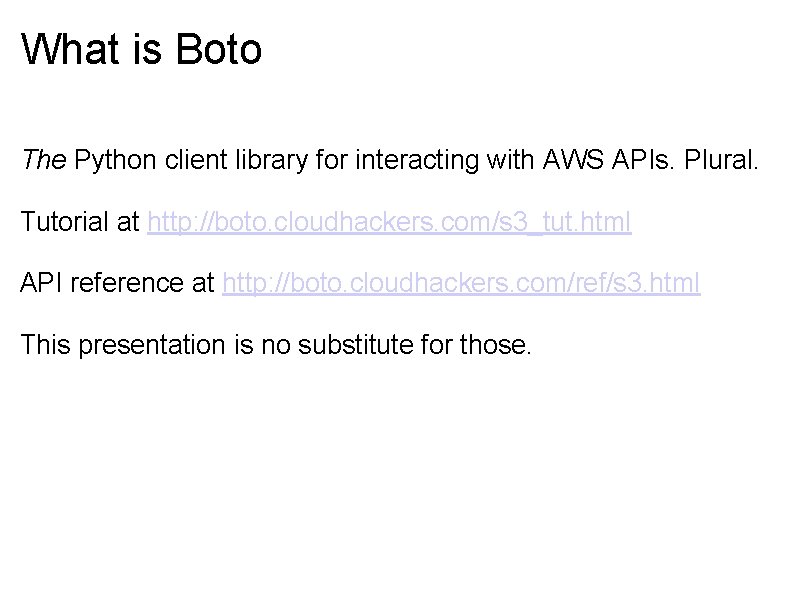Click the italic word "The"
The image size is (800, 600).
coord(44,160)
